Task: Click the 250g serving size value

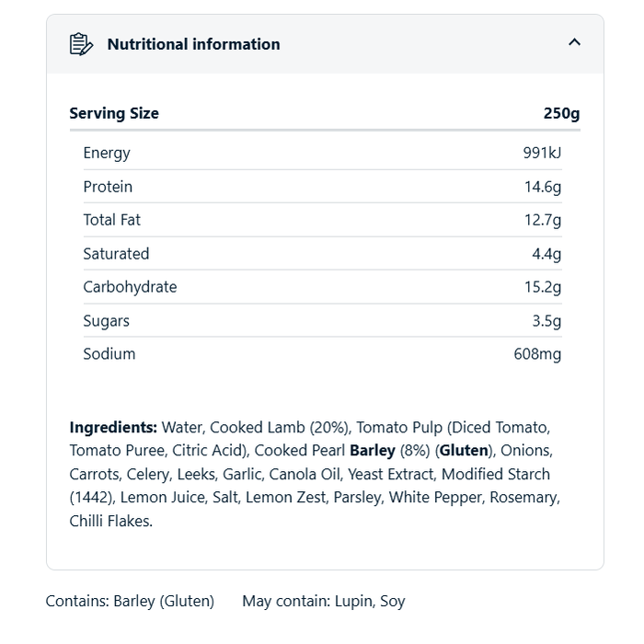Action: click(x=561, y=113)
